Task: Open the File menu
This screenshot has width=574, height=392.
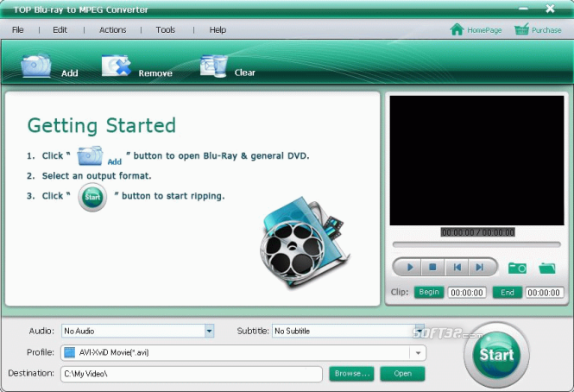Action: click(18, 29)
